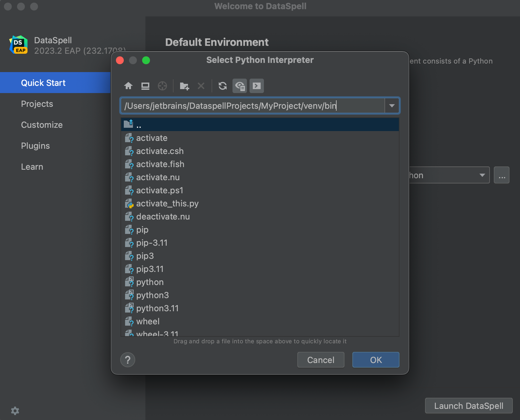
Task: Close the Select Python Interpreter dialog
Action: click(x=120, y=60)
